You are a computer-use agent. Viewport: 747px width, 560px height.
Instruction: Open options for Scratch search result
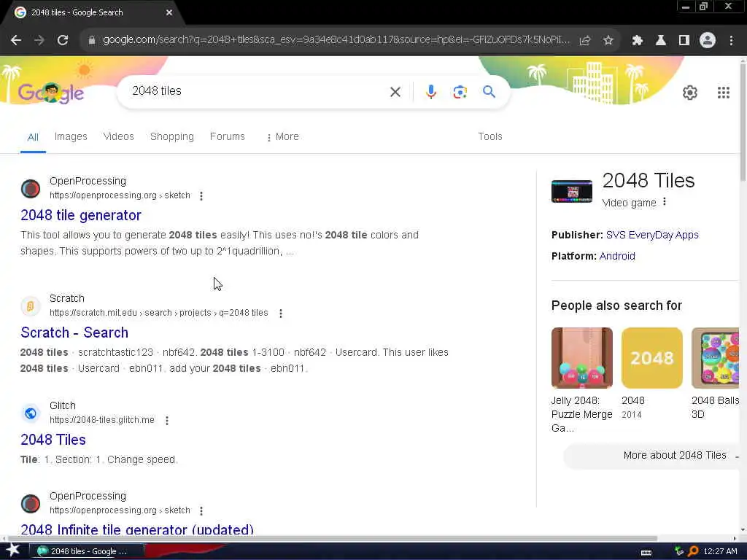coord(281,314)
